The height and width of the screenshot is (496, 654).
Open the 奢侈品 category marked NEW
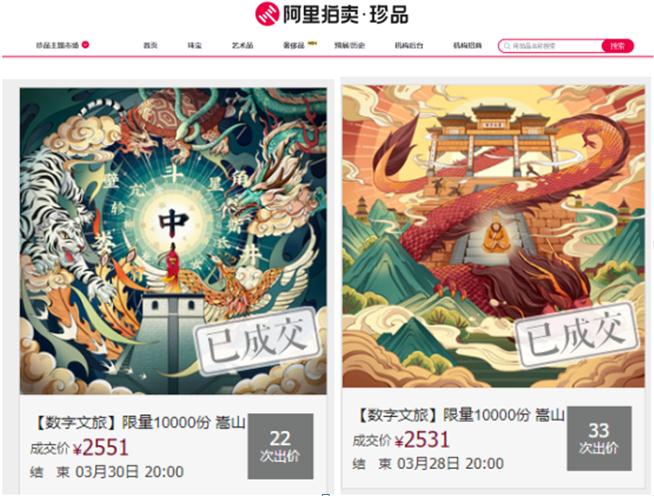pos(294,45)
